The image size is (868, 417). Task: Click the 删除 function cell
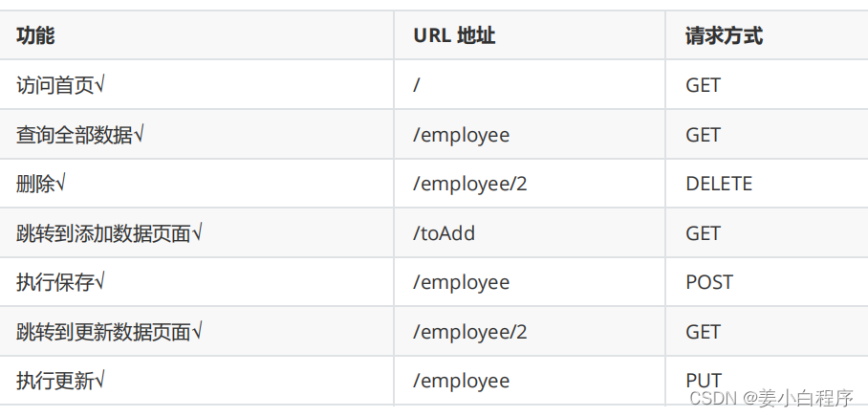(x=41, y=184)
